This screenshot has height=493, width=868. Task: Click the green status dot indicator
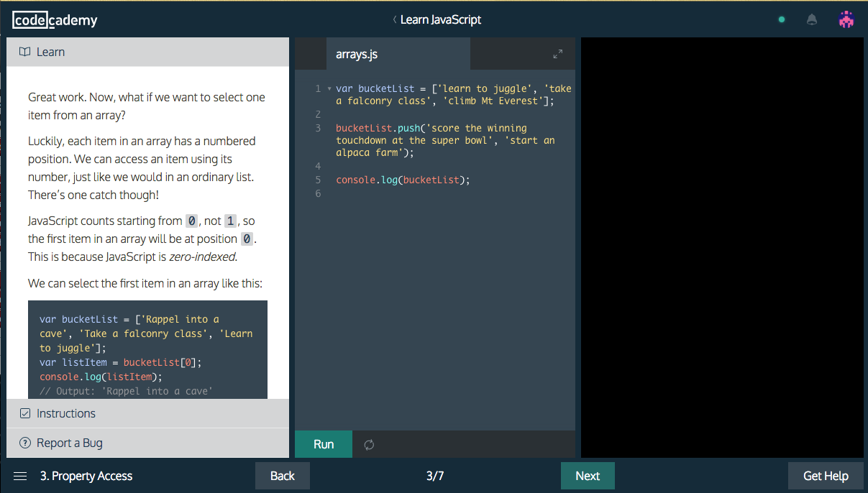[x=782, y=20]
